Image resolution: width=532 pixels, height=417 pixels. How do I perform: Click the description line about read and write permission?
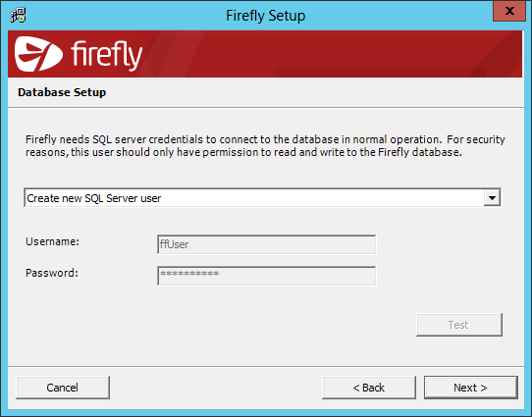243,152
